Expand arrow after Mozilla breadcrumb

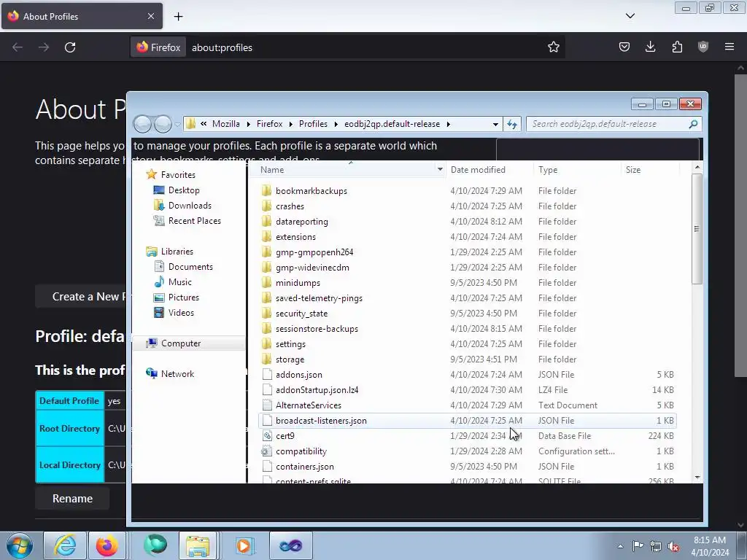tap(248, 124)
